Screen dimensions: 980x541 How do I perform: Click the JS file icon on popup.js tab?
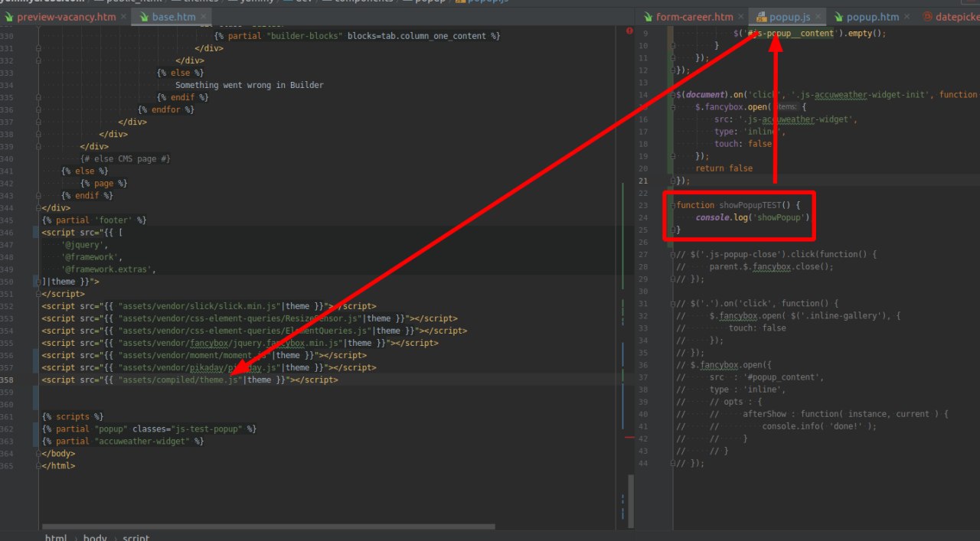(762, 17)
